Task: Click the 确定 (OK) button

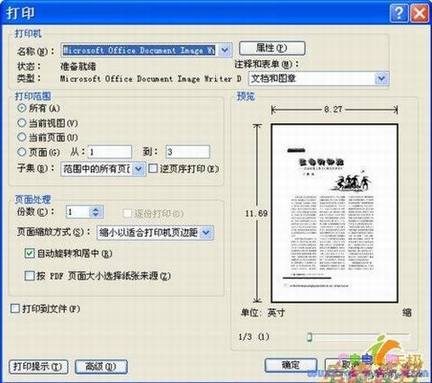Action: (291, 365)
